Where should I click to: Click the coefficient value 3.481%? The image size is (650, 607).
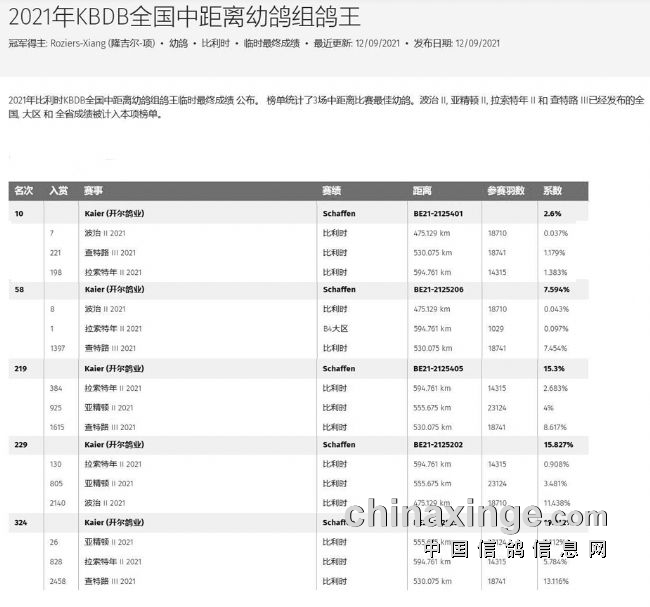coord(555,484)
